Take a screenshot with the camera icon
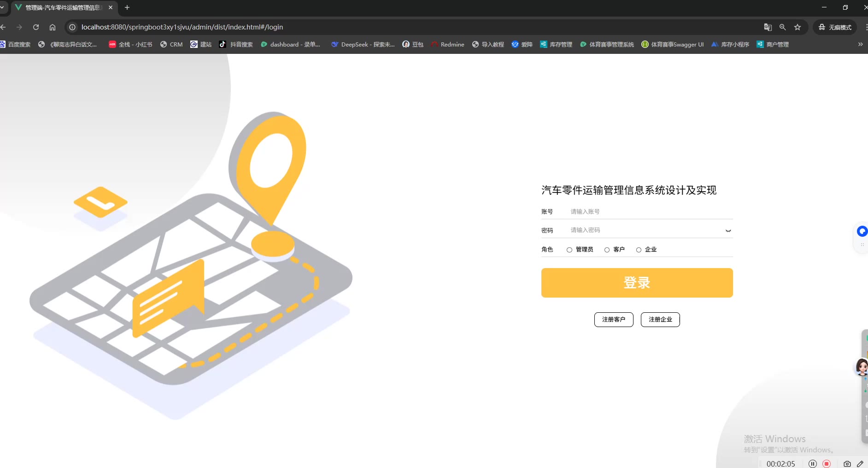Screen dimensions: 868x468 pos(847,464)
